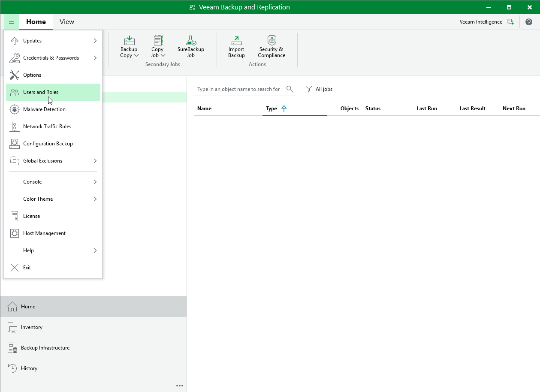Click the search magnifier icon
Screen dimensions: 540x392
290,89
